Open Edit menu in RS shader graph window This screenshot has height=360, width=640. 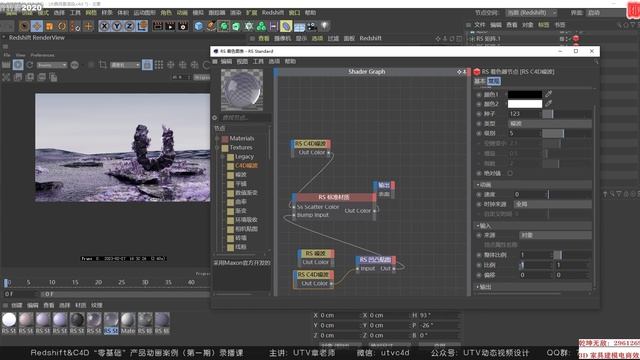pyautogui.click(x=226, y=61)
